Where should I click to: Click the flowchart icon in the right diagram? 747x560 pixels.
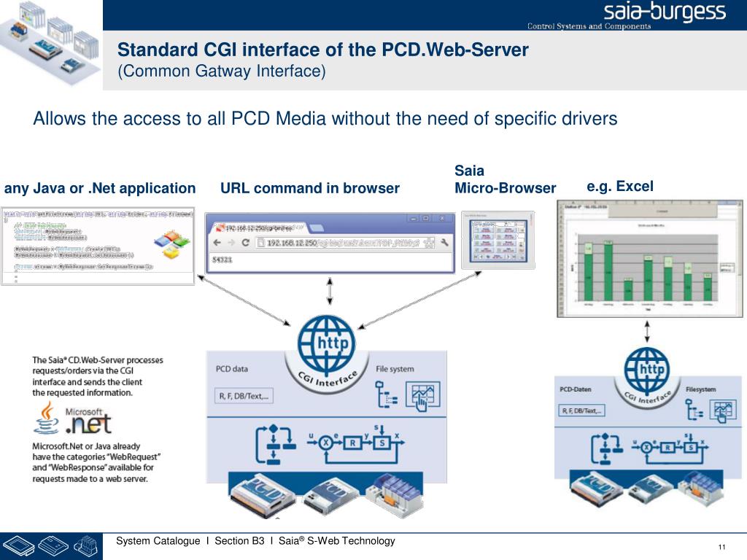[x=606, y=448]
